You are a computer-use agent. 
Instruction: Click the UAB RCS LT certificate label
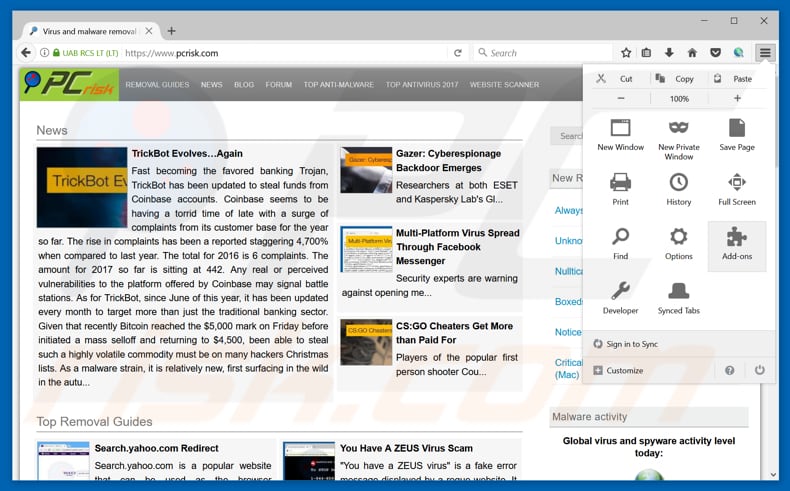(90, 53)
